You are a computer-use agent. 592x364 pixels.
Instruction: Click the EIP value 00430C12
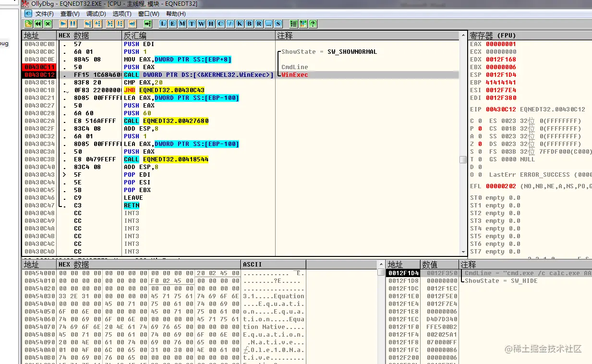pos(501,109)
